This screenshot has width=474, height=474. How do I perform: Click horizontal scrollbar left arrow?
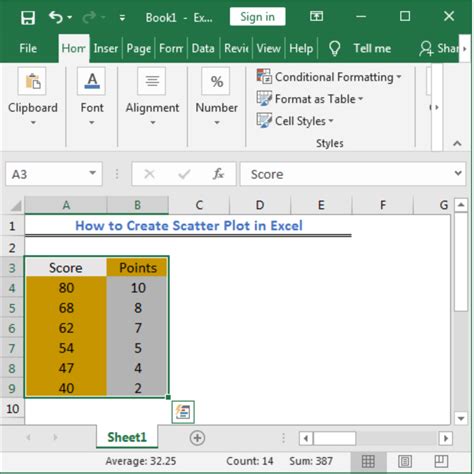coord(306,438)
